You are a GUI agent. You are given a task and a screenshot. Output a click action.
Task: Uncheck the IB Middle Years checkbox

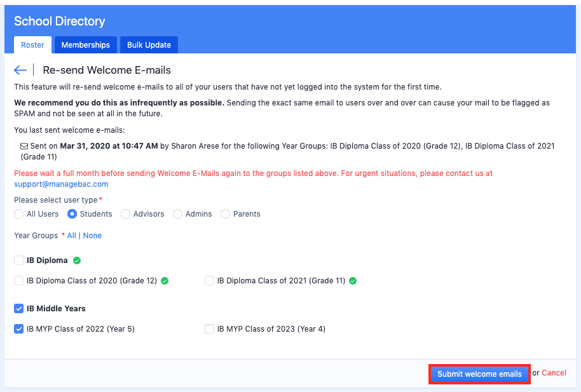(x=19, y=309)
